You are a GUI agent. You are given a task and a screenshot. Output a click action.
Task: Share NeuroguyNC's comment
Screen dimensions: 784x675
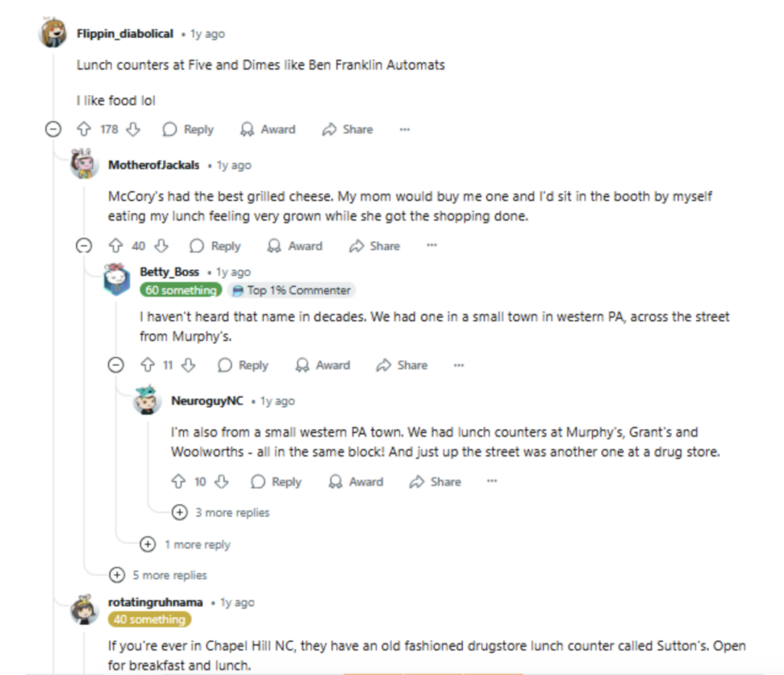[x=435, y=482]
